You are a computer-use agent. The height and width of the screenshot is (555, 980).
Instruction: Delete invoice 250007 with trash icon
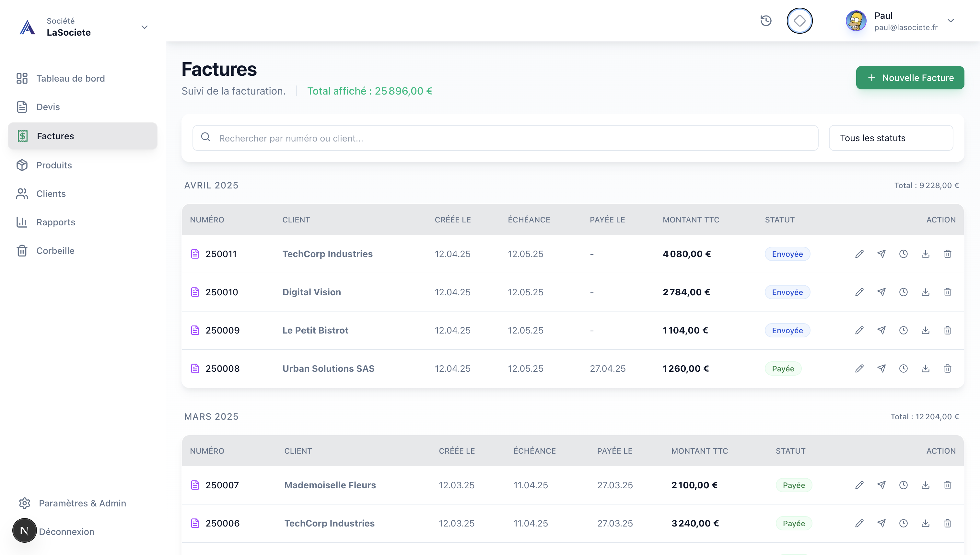(x=948, y=485)
